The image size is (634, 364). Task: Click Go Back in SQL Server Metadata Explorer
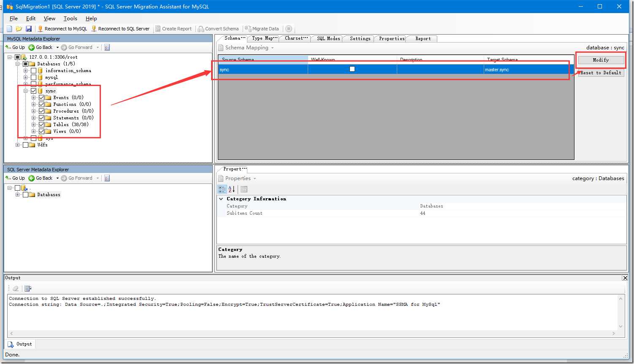coord(41,178)
